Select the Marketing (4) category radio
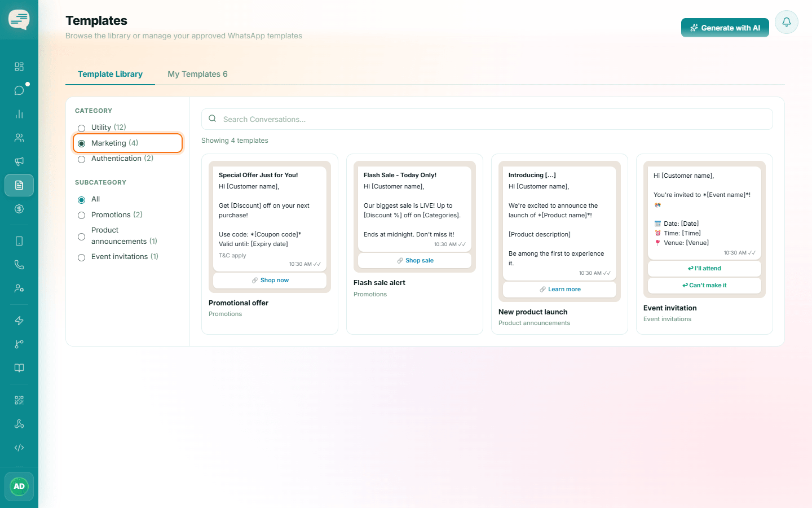 82,143
